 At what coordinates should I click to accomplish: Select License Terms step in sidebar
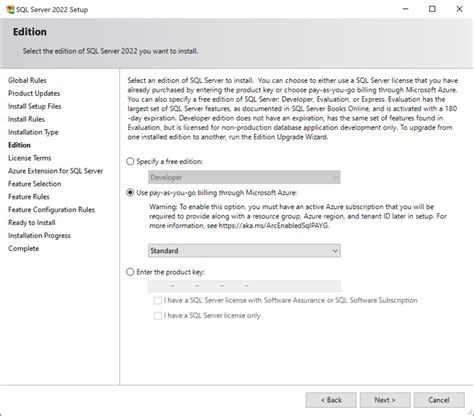pos(30,158)
